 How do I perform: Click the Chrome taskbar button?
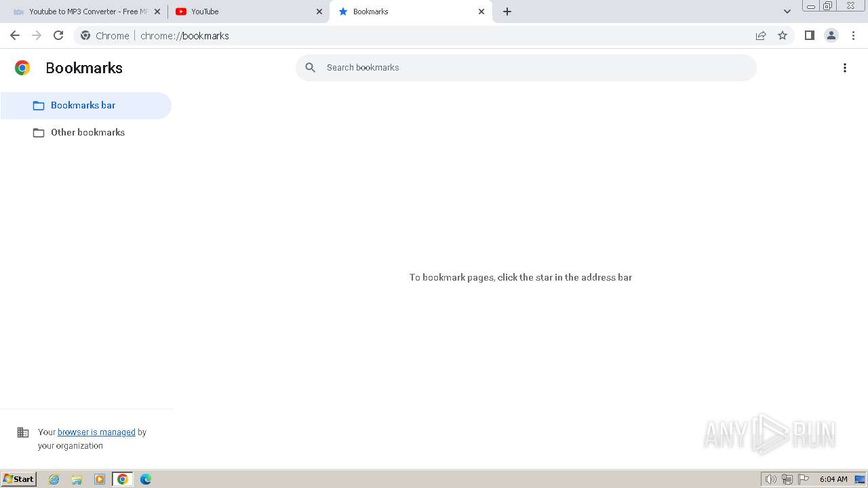point(123,479)
